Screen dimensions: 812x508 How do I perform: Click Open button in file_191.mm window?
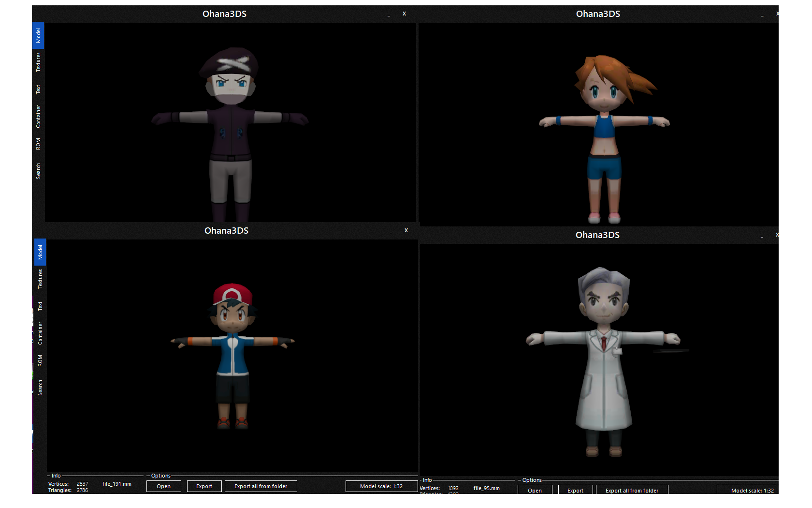164,486
